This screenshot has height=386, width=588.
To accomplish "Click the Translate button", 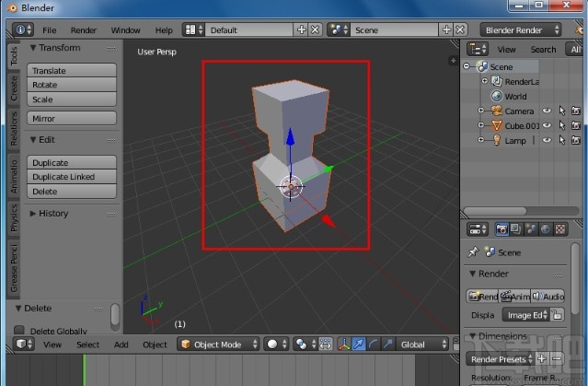I will pos(72,70).
